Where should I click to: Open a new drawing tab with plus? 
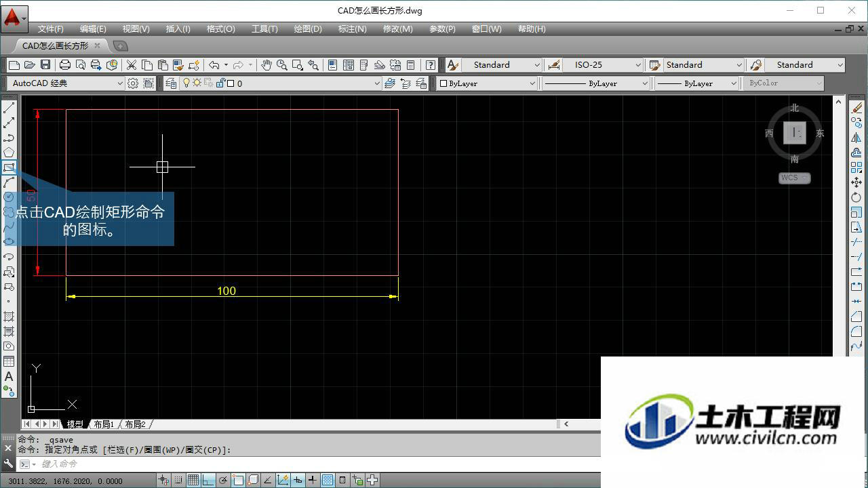coord(120,46)
